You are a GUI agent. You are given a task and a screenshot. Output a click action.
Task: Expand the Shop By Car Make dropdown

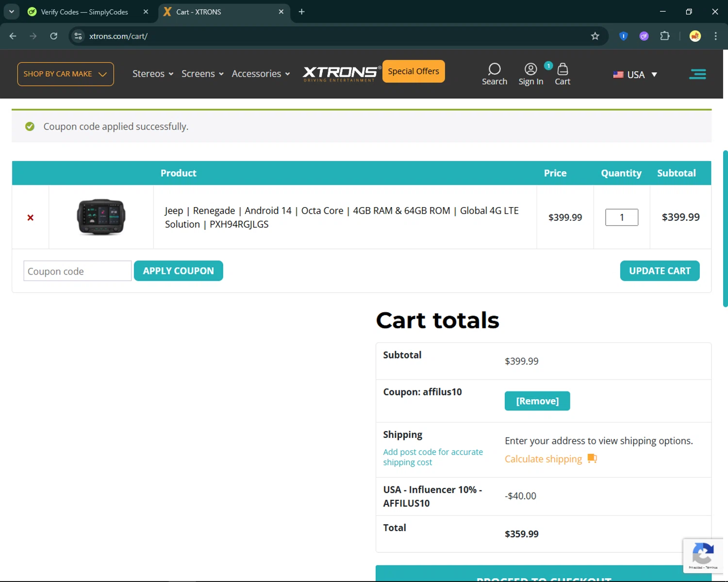(66, 74)
